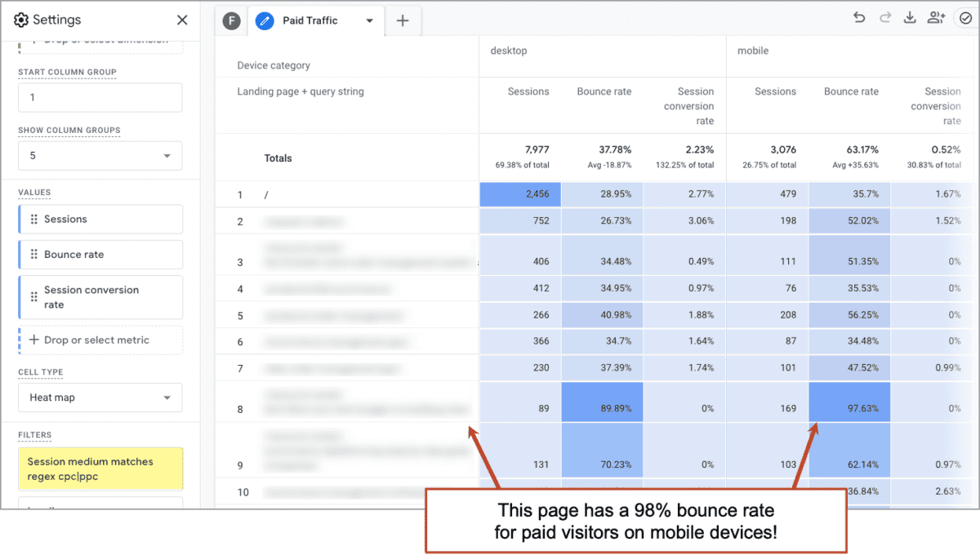
Task: Click the Totals row in the table
Action: (x=278, y=158)
